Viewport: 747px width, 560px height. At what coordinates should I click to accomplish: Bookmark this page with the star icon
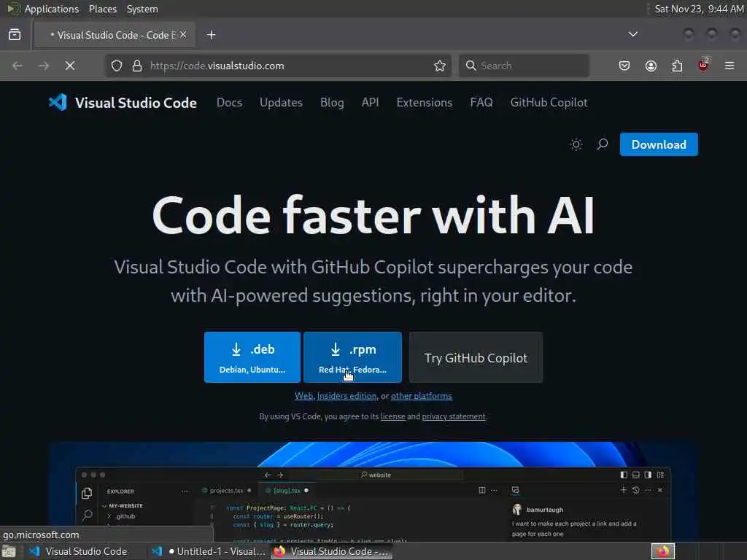click(440, 66)
